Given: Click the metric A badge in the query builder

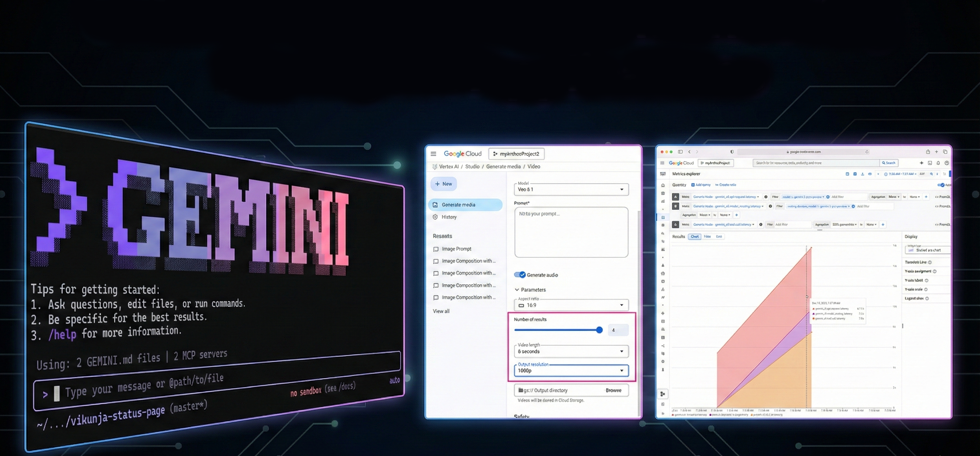Looking at the screenshot, I should coord(675,197).
